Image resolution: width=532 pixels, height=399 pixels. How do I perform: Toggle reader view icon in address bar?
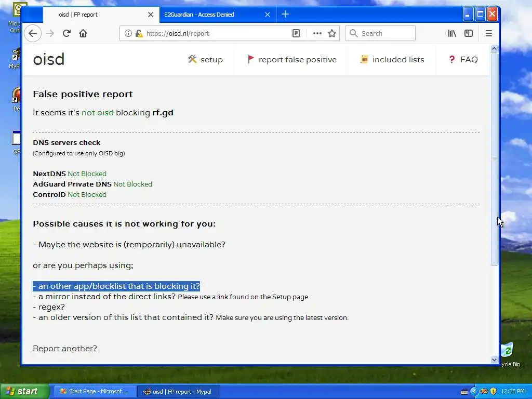(296, 33)
